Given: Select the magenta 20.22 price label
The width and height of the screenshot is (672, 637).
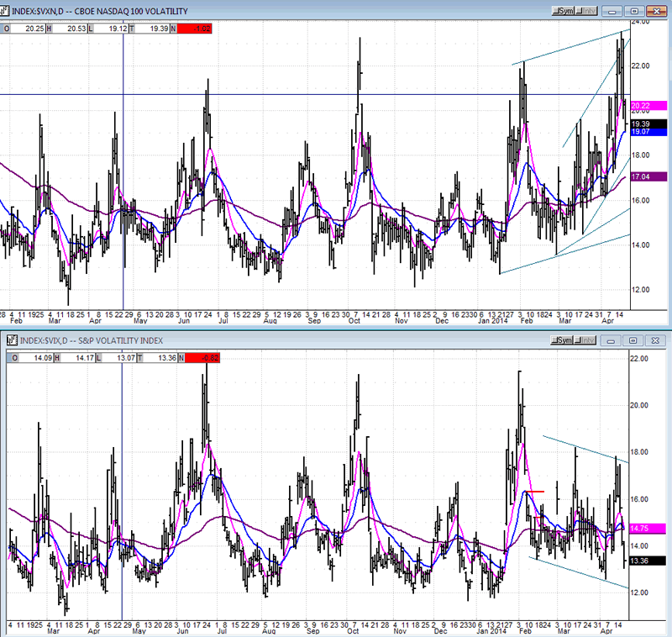Looking at the screenshot, I should pyautogui.click(x=642, y=106).
